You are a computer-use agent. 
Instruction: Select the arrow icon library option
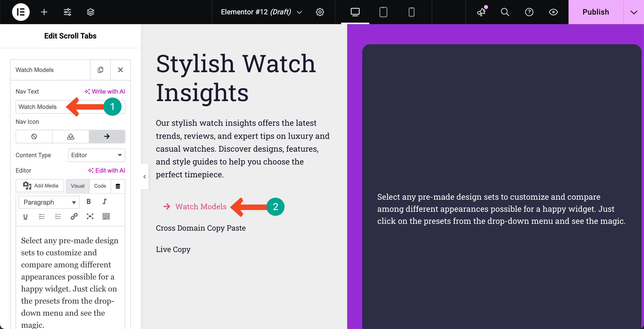107,137
